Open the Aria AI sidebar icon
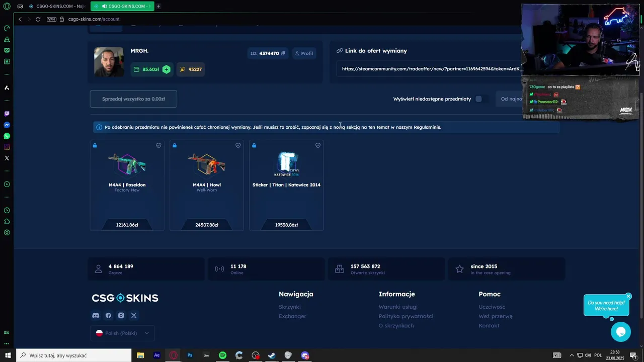The height and width of the screenshot is (362, 644). click(x=7, y=88)
